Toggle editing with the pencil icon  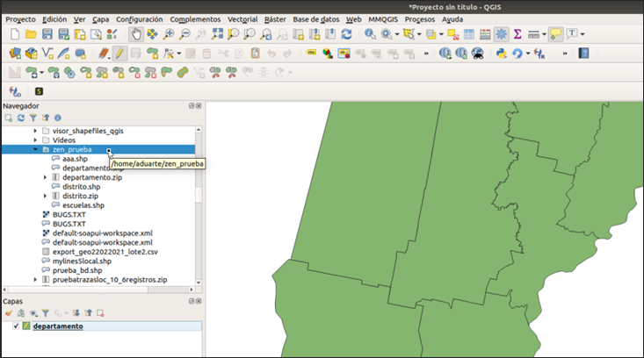click(120, 54)
